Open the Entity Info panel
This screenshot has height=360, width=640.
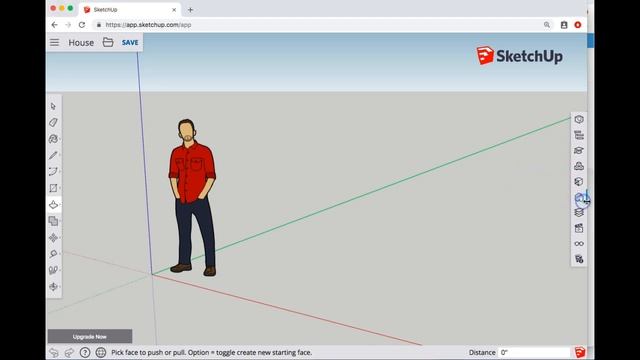[579, 119]
